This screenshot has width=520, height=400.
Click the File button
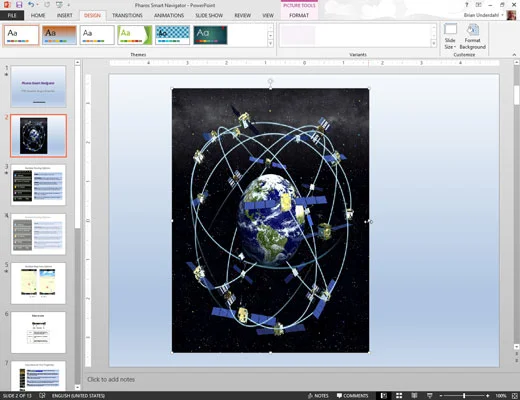(x=12, y=15)
